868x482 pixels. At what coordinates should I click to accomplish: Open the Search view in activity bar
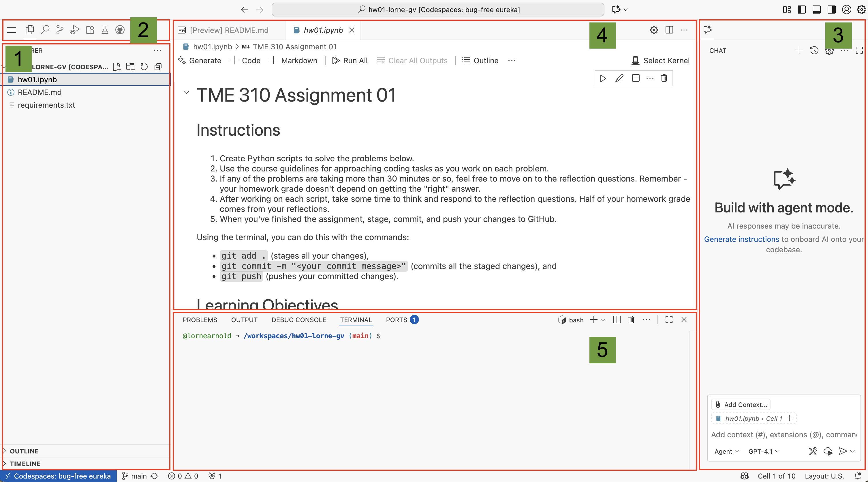pyautogui.click(x=45, y=30)
